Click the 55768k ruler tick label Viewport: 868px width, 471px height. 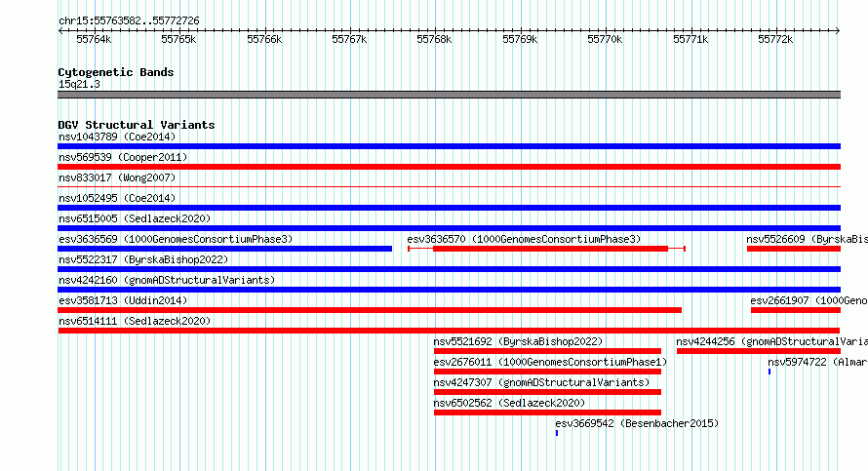434,39
